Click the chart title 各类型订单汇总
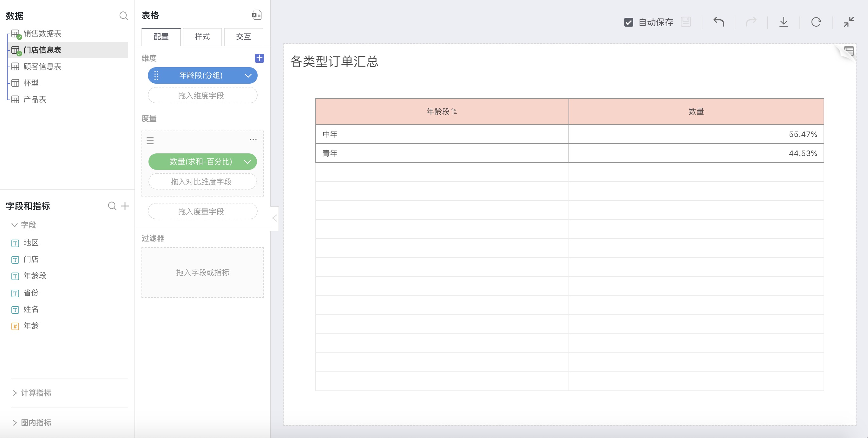Screen dimensions: 868x438 pos(334,61)
